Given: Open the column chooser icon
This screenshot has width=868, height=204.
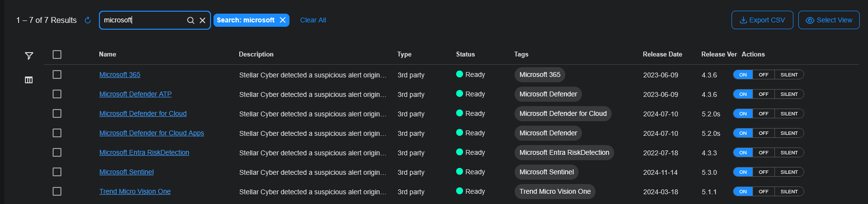Looking at the screenshot, I should click(x=29, y=80).
